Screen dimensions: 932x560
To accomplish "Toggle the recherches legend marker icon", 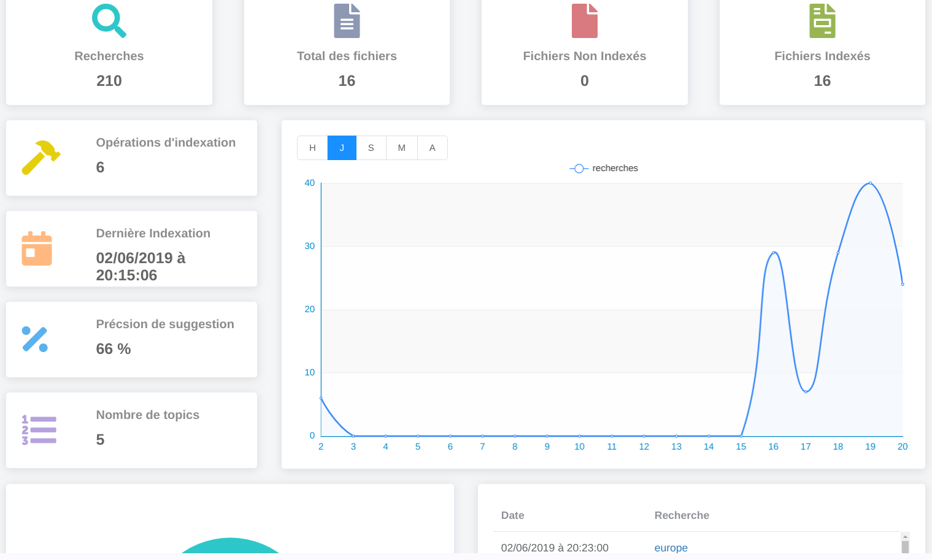I will click(579, 168).
